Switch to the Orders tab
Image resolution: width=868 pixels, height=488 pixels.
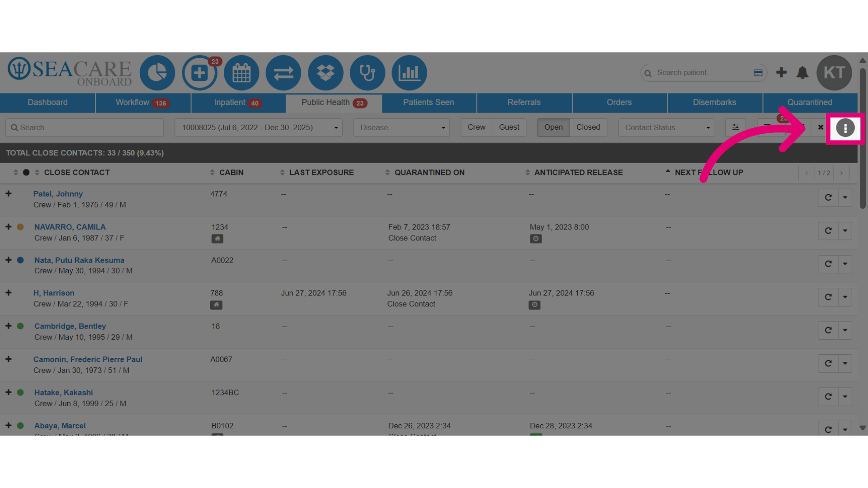pos(619,103)
